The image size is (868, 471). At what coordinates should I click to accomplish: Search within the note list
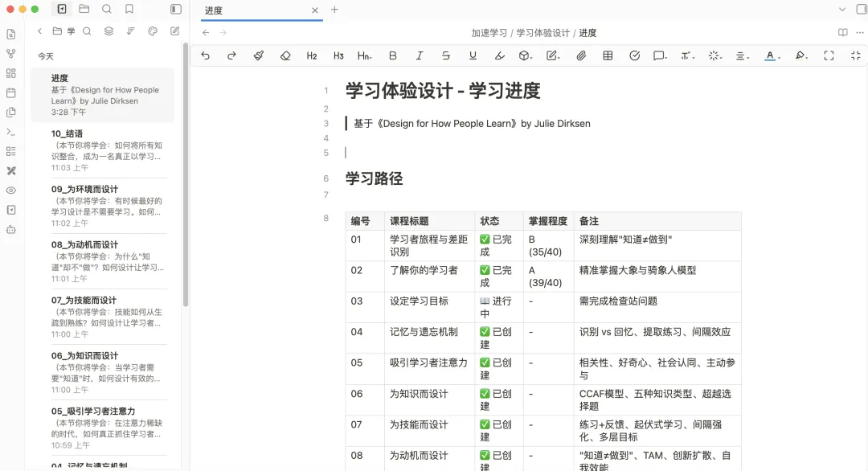[x=87, y=31]
